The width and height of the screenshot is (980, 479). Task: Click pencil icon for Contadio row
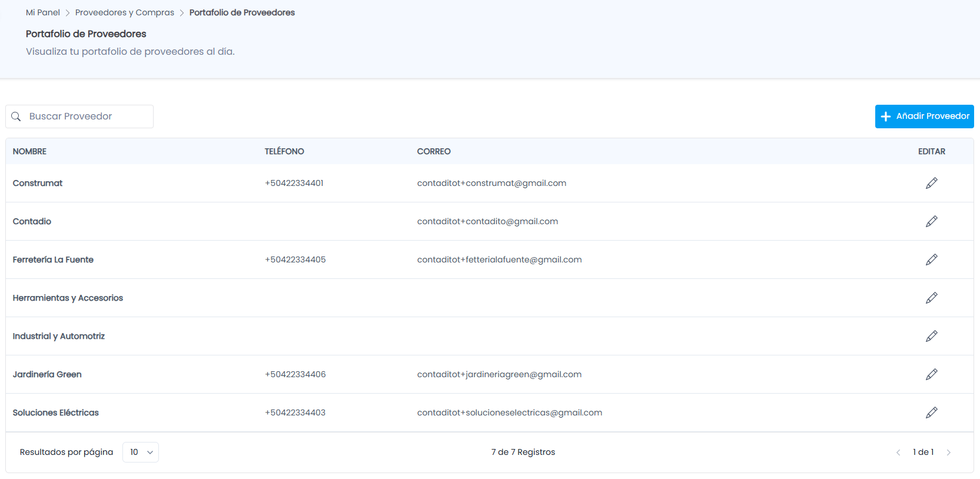pyautogui.click(x=931, y=221)
